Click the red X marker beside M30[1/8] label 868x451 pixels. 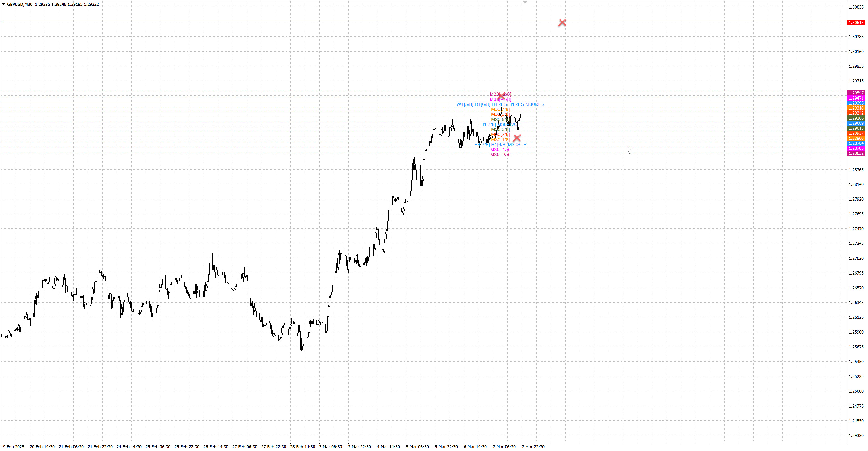517,138
